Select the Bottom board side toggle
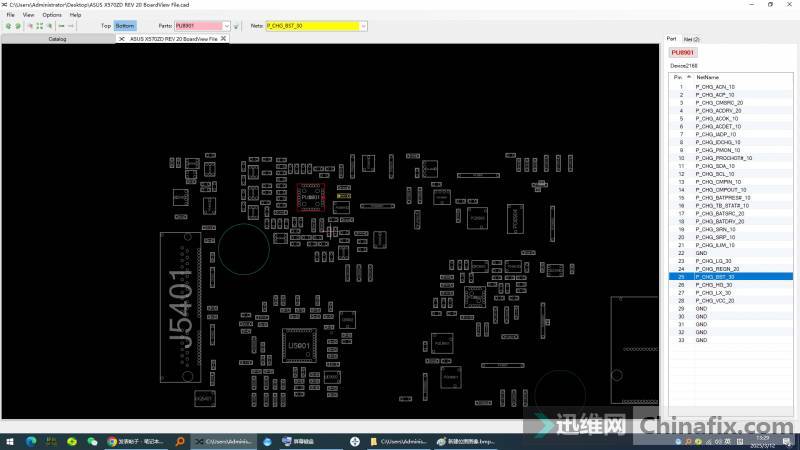 point(124,26)
